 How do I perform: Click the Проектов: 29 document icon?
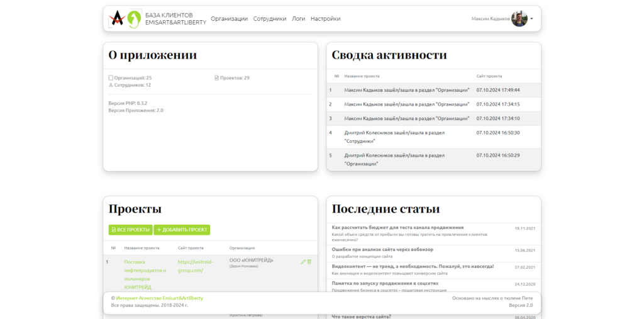point(216,77)
